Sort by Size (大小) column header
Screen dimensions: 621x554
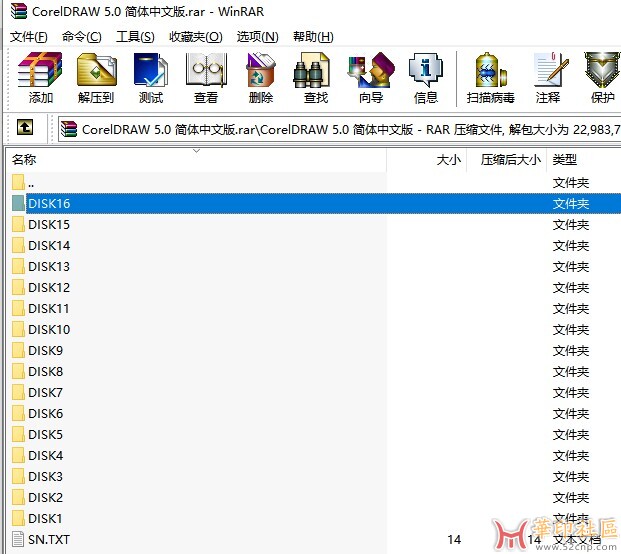427,160
